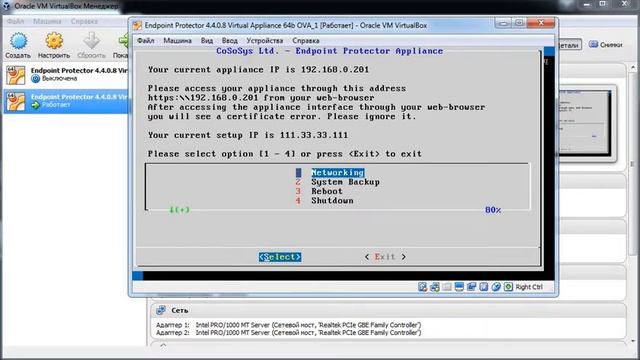Click the Снимки snapshots icon in Manager
640x360 pixels.
click(x=593, y=44)
